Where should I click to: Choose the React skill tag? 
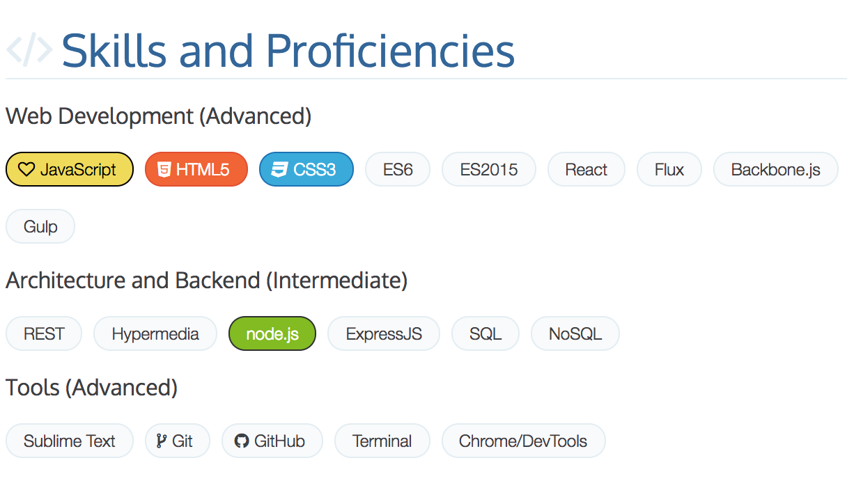586,170
